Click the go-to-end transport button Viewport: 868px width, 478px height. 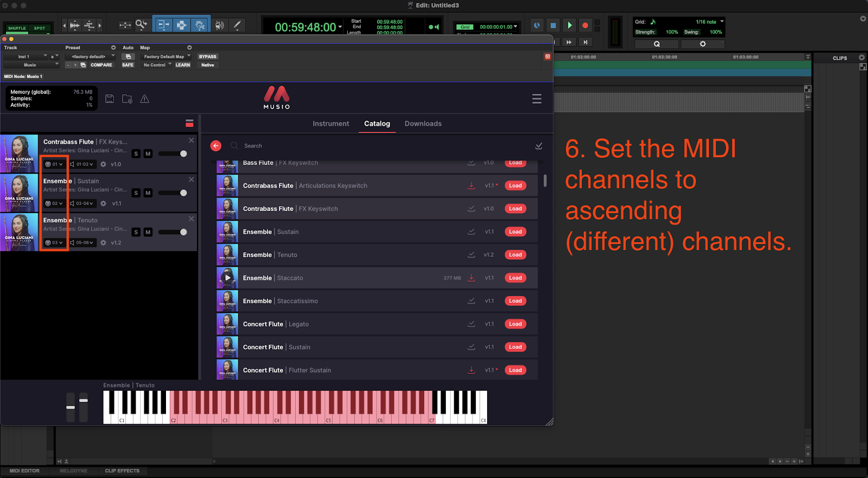585,42
